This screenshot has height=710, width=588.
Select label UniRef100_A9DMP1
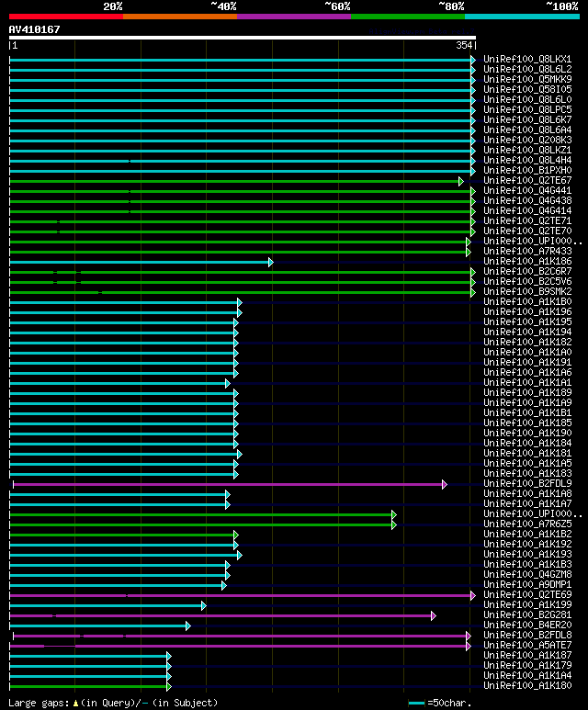[x=527, y=584]
